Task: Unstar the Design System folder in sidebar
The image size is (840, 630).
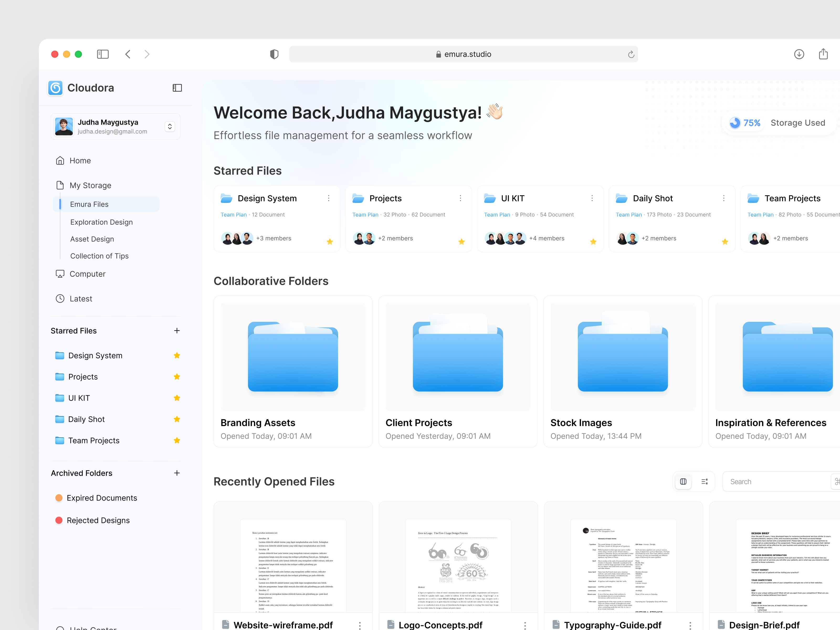Action: pos(177,355)
